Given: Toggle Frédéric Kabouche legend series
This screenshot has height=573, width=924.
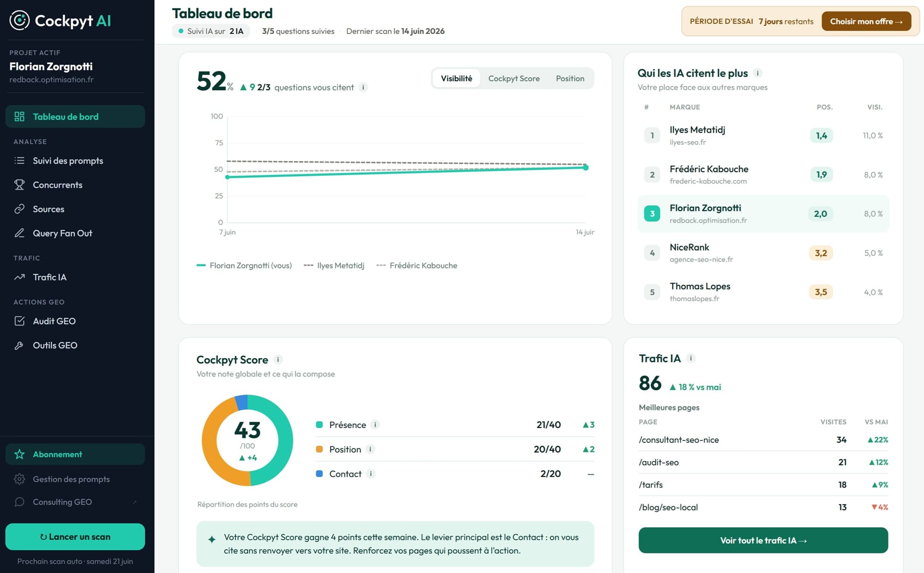Looking at the screenshot, I should tap(417, 265).
